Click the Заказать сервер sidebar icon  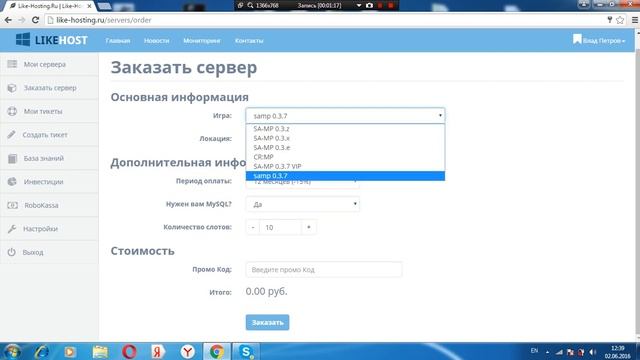(12, 88)
